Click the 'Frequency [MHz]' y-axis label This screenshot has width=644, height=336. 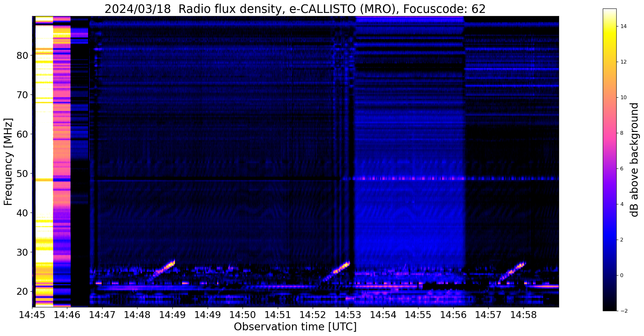[8, 162]
